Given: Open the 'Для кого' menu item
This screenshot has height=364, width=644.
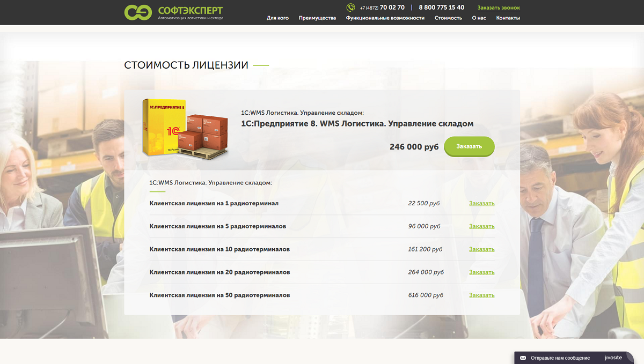Looking at the screenshot, I should (x=277, y=18).
